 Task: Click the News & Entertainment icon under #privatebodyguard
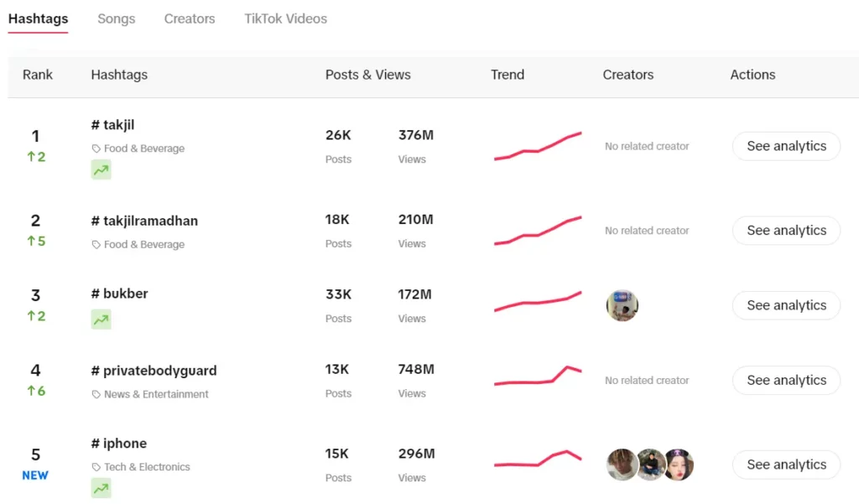95,394
